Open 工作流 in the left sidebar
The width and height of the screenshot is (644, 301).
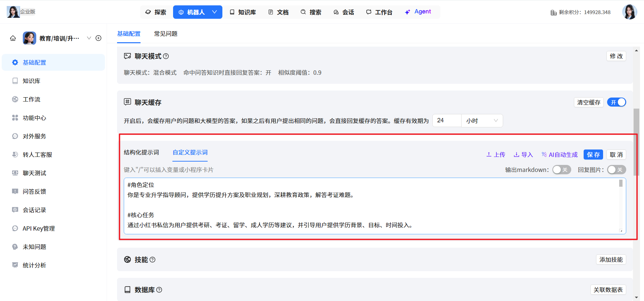coord(53,99)
